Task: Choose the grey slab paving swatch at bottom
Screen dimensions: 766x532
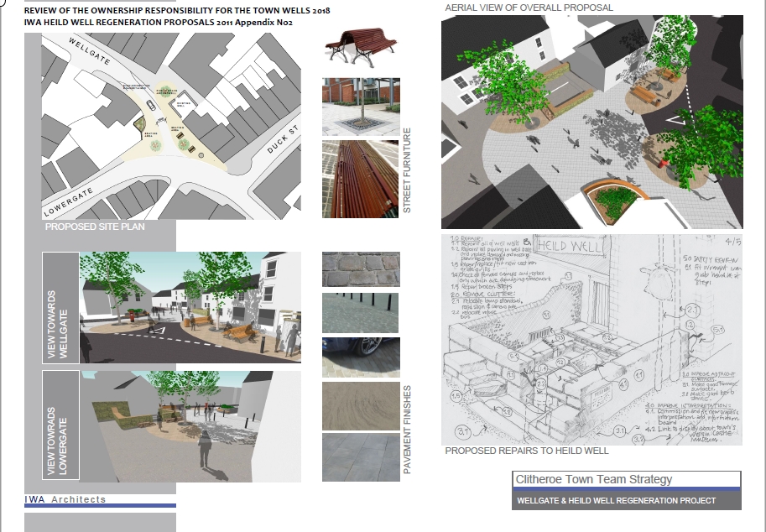Action: click(361, 456)
